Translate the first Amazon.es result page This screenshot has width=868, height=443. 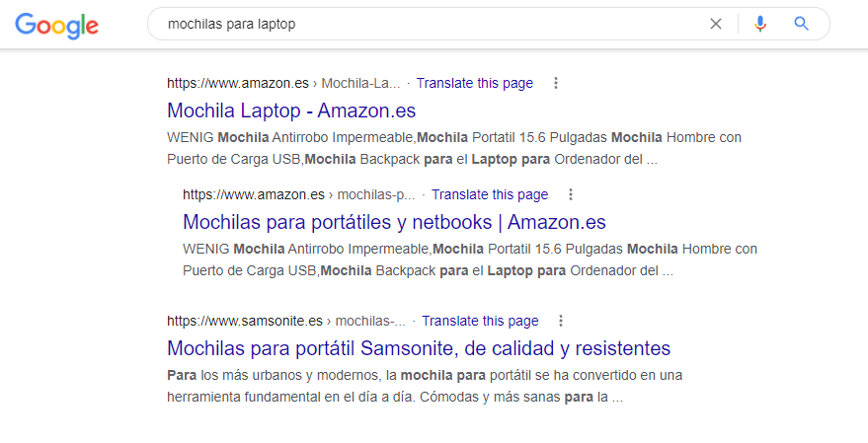(474, 83)
